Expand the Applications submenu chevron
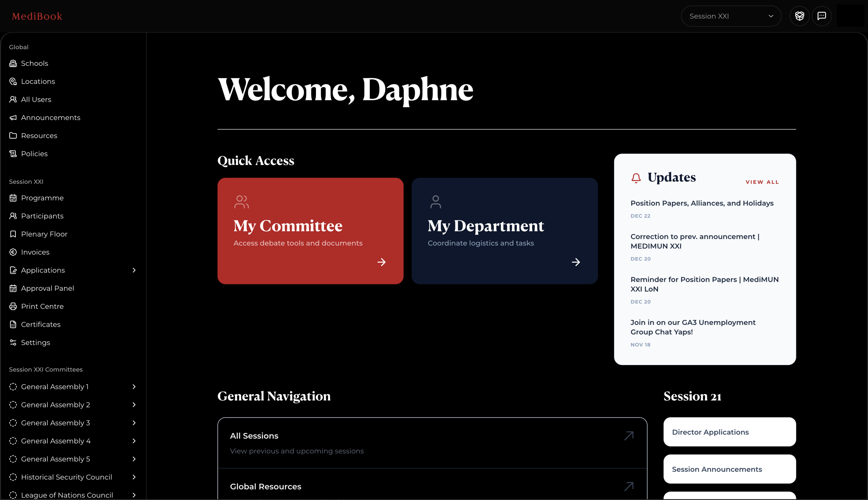The width and height of the screenshot is (868, 500). click(134, 270)
